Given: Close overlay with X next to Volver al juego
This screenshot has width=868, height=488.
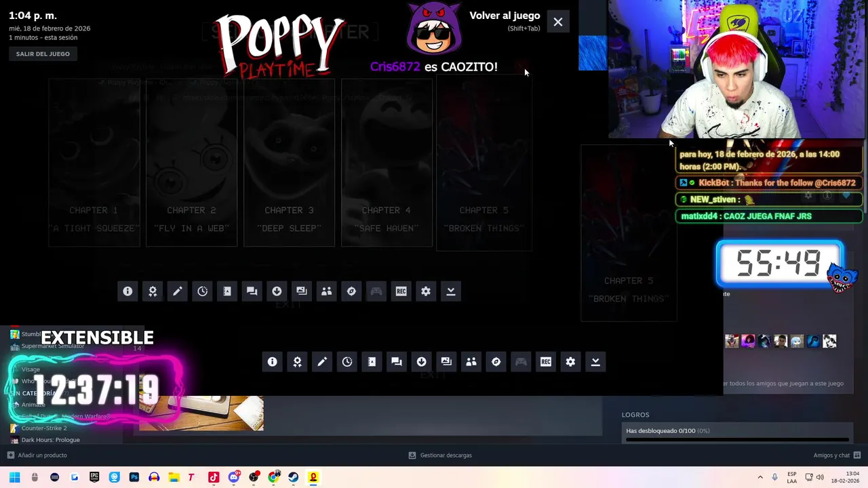Looking at the screenshot, I should pyautogui.click(x=558, y=22).
